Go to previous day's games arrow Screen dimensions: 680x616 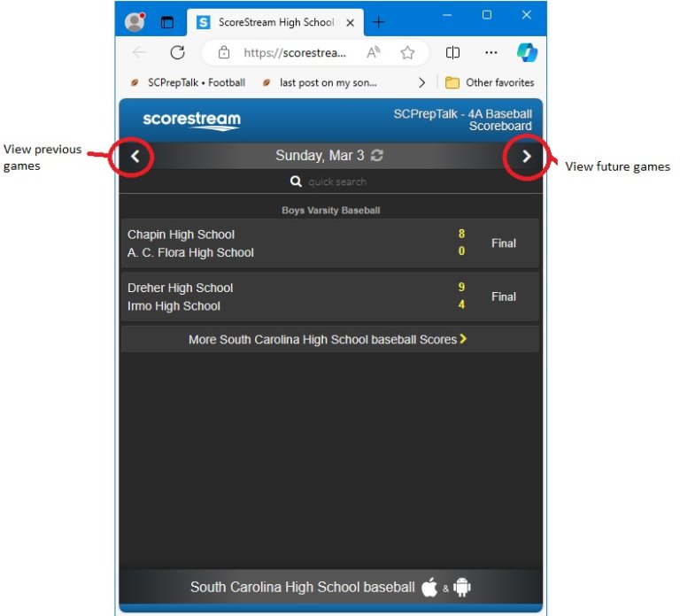click(135, 156)
